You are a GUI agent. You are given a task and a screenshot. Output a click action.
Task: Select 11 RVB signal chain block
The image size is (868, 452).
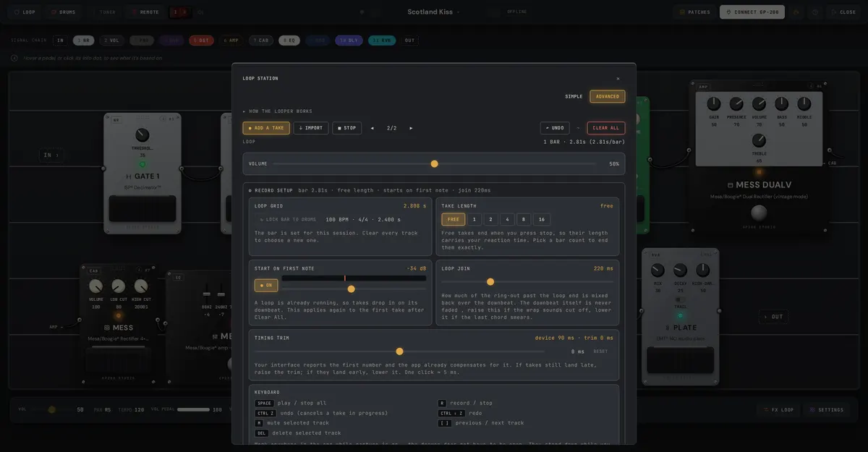coord(381,40)
